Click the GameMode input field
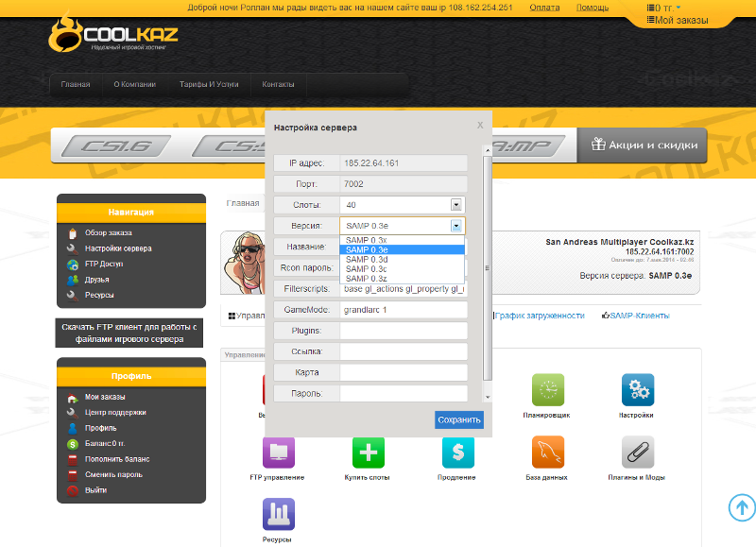756x547 pixels. (x=404, y=310)
